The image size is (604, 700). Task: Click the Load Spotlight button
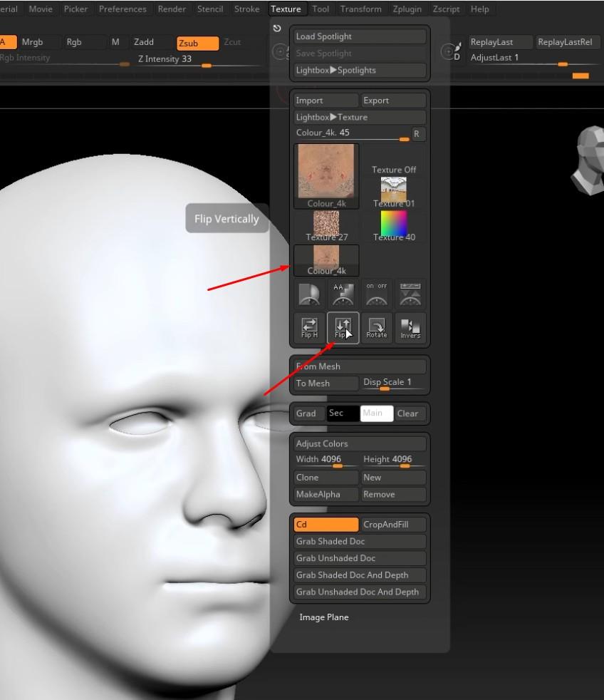click(360, 36)
